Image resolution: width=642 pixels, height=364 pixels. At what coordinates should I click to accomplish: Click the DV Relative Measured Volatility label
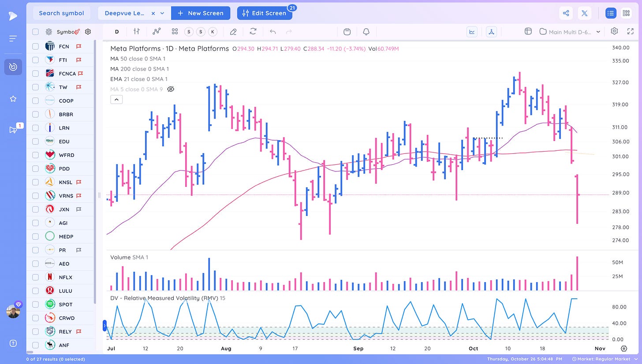click(168, 298)
